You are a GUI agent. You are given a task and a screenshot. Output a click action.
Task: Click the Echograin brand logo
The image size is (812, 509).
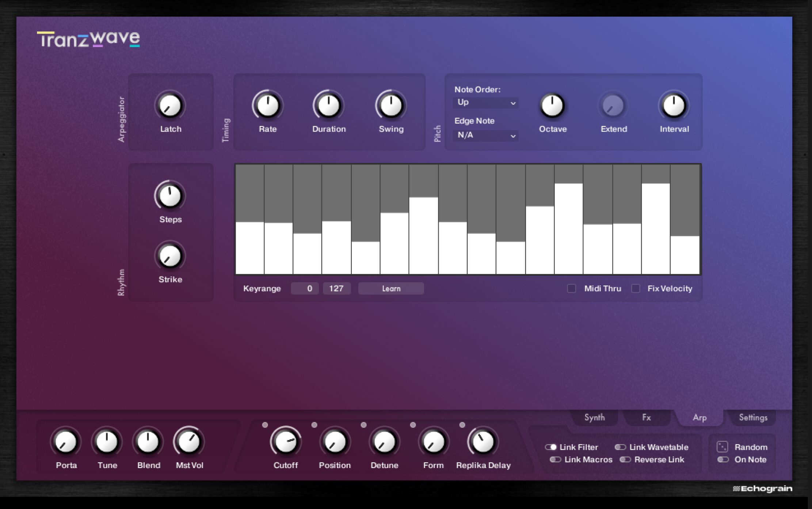[x=763, y=489]
